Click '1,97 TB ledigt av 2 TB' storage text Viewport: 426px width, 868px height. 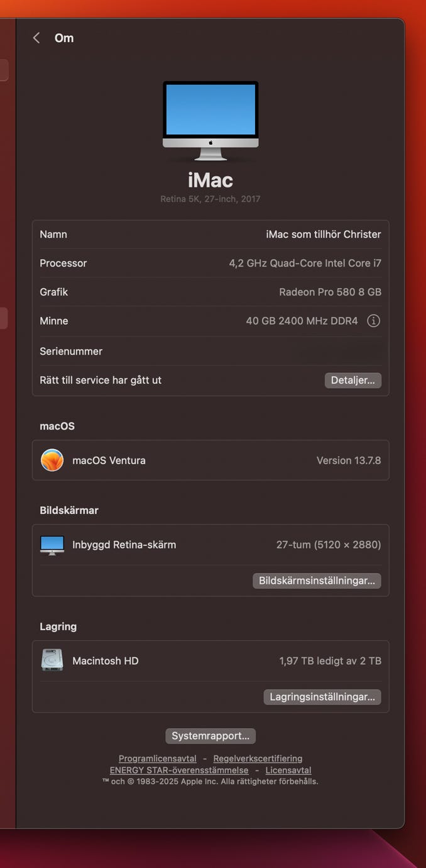[x=330, y=660]
